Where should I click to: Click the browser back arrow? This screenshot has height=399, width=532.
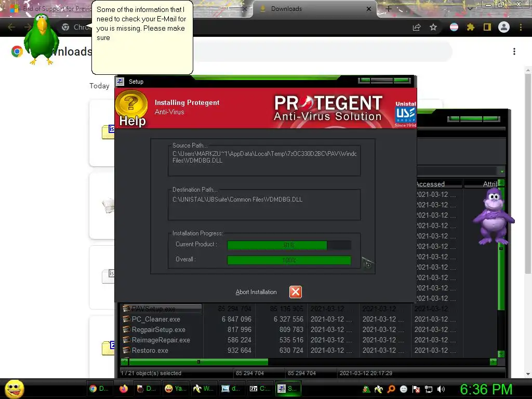point(11,27)
